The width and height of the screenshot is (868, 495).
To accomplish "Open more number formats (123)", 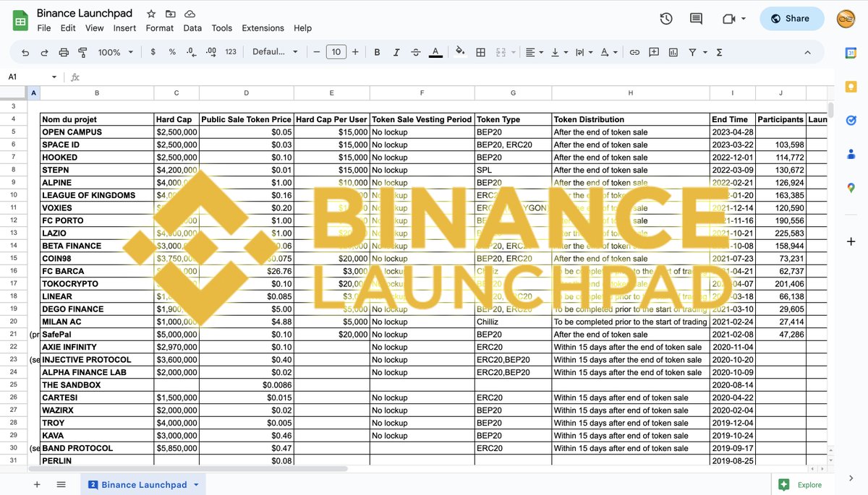I will pos(231,52).
